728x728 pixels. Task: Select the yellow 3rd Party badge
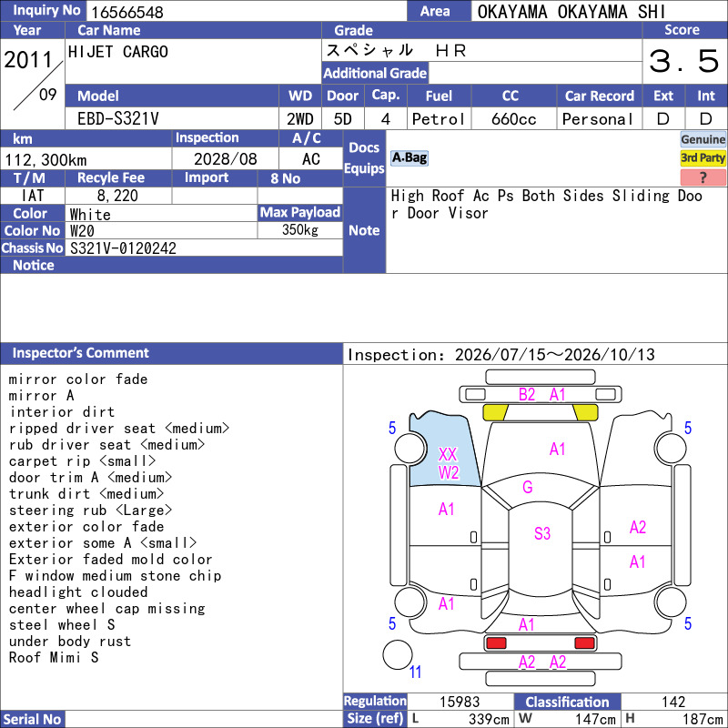click(703, 157)
